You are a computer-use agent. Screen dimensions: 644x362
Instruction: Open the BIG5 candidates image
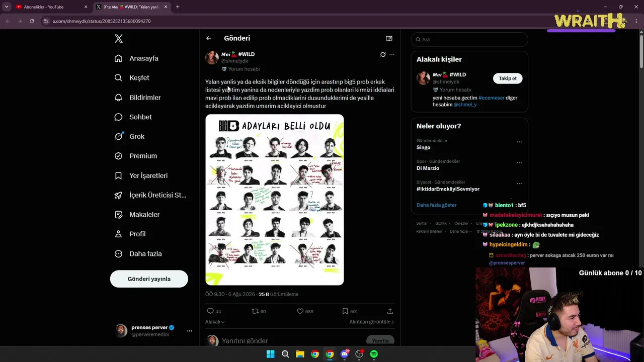275,200
